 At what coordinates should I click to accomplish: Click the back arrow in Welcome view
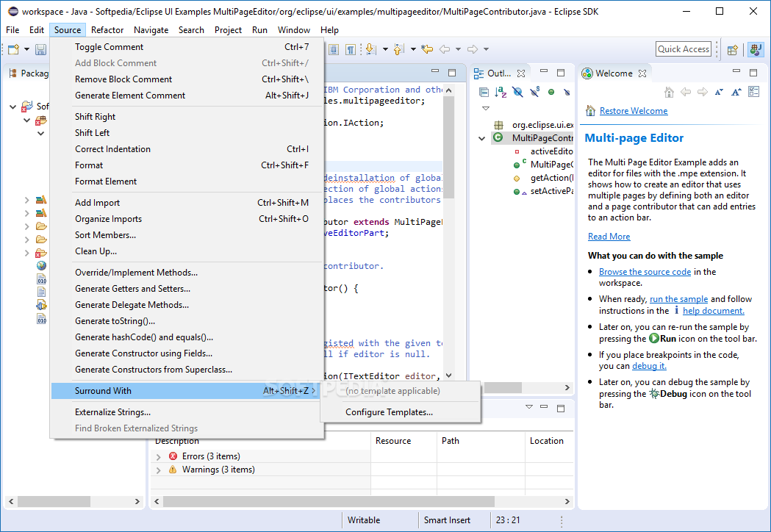686,92
